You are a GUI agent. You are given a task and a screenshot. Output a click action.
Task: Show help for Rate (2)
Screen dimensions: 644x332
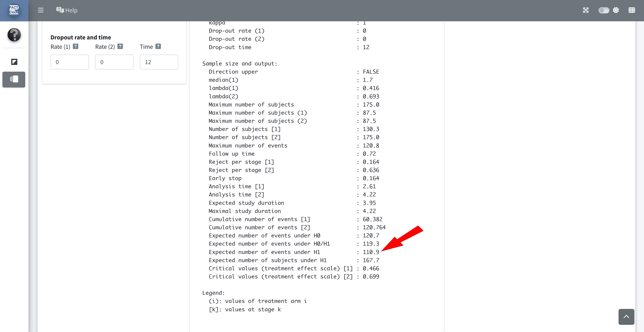pos(120,47)
